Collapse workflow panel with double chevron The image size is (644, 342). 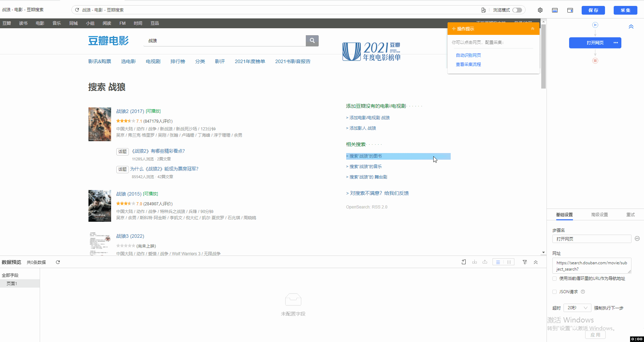pyautogui.click(x=631, y=27)
